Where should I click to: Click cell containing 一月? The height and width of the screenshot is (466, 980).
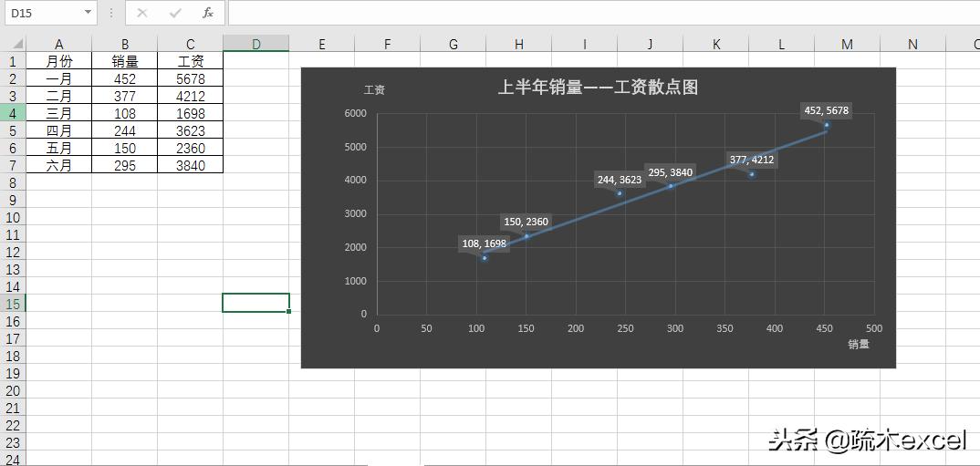pos(58,78)
